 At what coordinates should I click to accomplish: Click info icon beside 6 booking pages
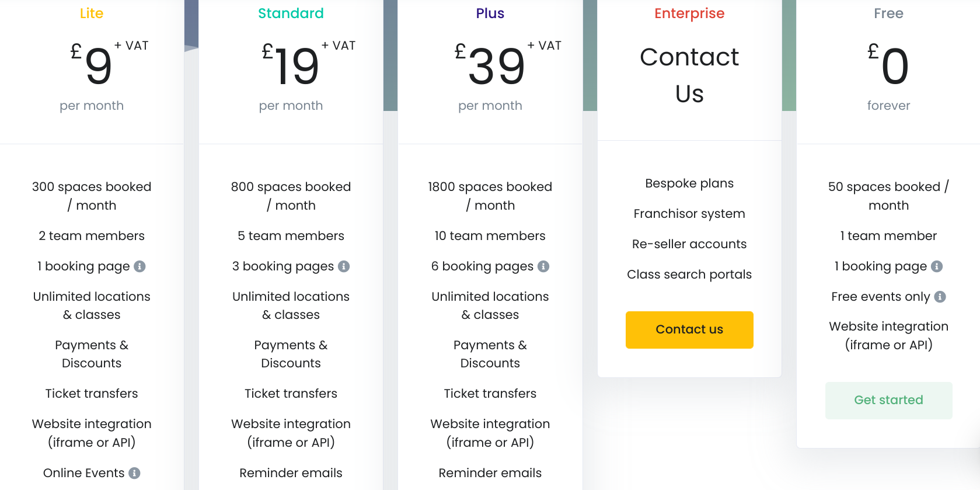tap(543, 266)
